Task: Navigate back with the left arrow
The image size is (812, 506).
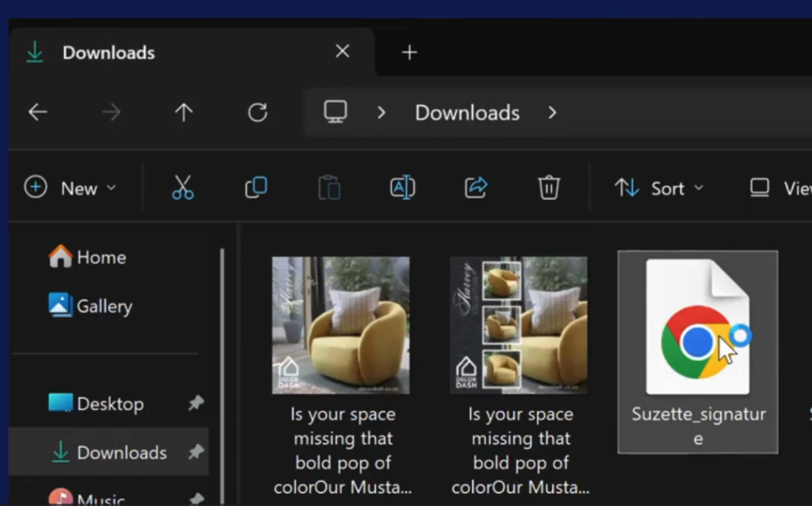Action: 38,113
